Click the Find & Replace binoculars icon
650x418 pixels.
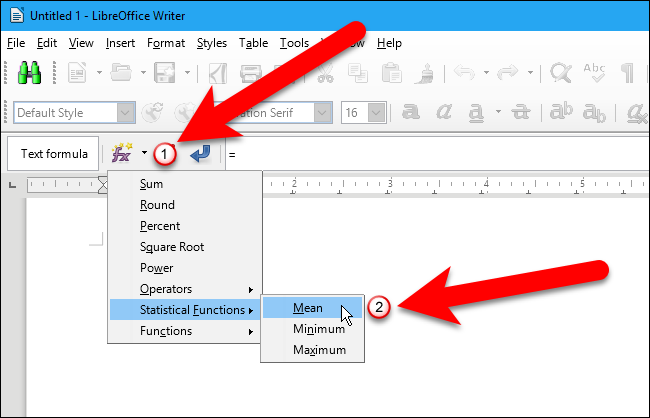(x=29, y=73)
